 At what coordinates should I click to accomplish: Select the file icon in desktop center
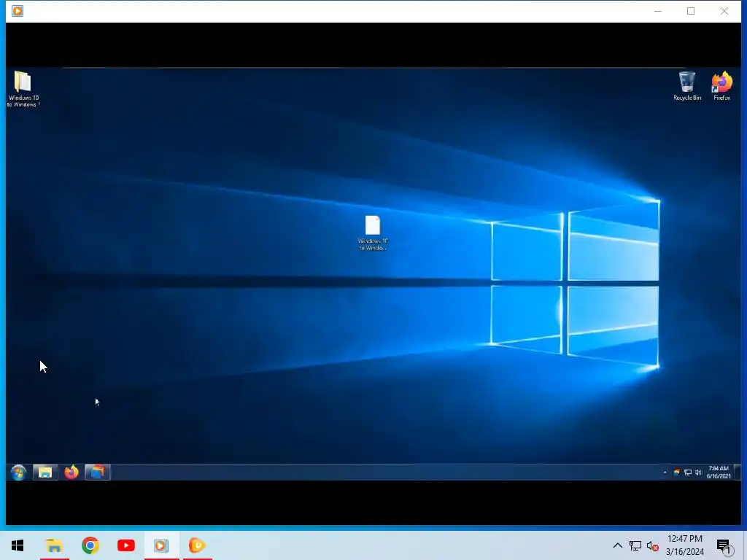[373, 233]
